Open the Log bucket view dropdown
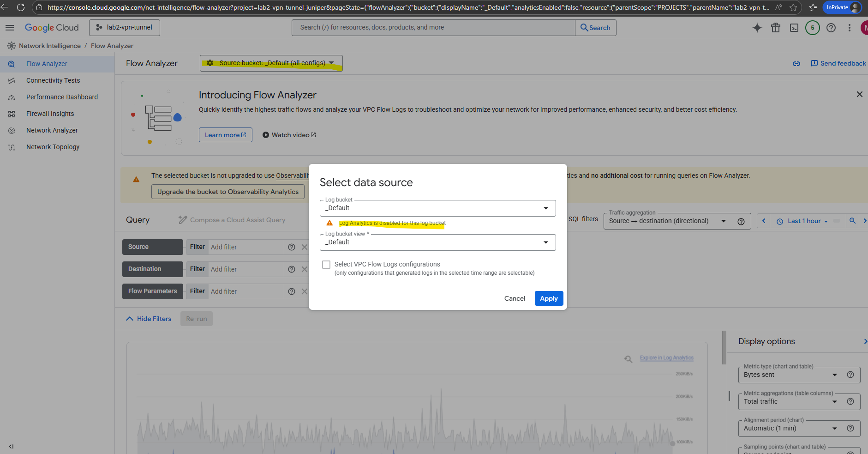868x454 pixels. (437, 242)
